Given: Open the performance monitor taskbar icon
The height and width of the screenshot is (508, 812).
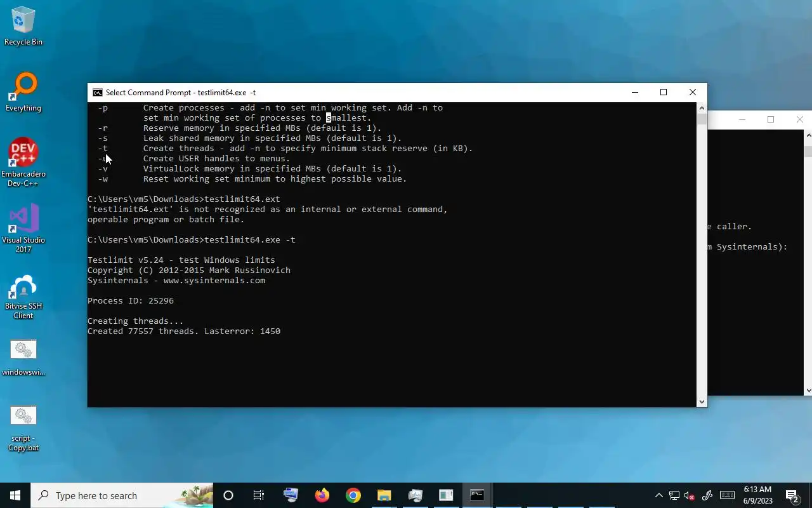Looking at the screenshot, I should coord(416,495).
